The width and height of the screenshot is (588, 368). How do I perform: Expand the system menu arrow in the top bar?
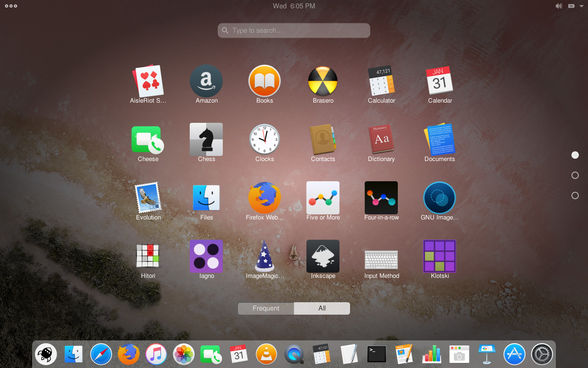581,6
